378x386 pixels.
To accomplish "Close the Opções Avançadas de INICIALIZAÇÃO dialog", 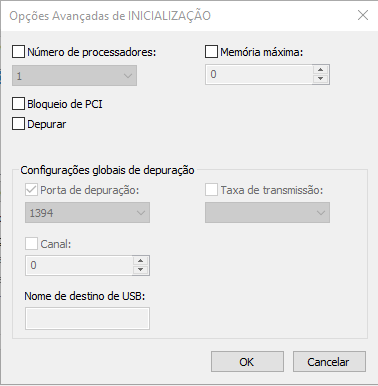I will 363,15.
